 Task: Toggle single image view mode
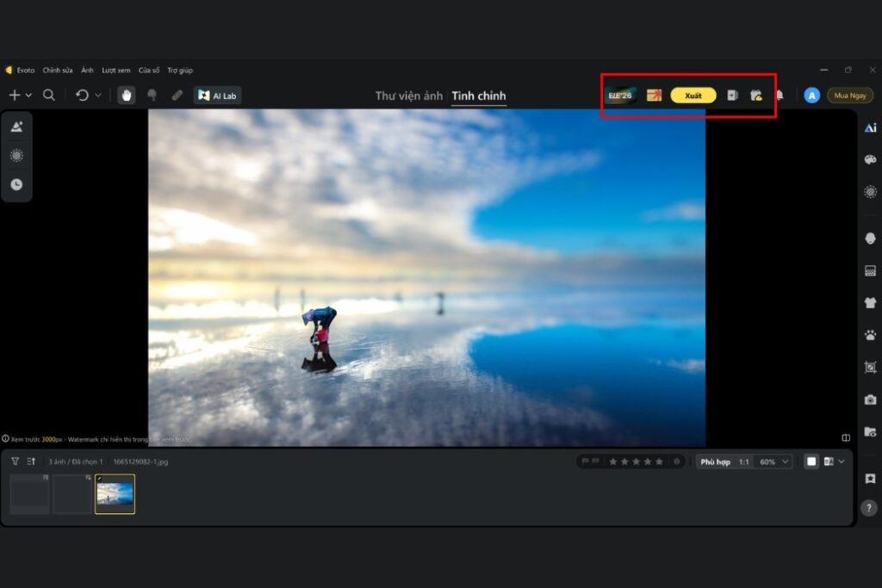click(811, 461)
